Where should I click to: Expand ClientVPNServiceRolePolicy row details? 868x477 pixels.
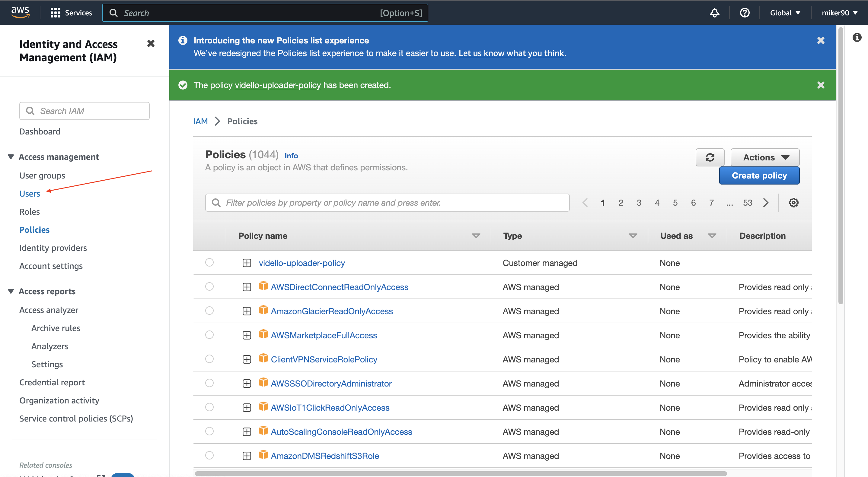coord(247,359)
